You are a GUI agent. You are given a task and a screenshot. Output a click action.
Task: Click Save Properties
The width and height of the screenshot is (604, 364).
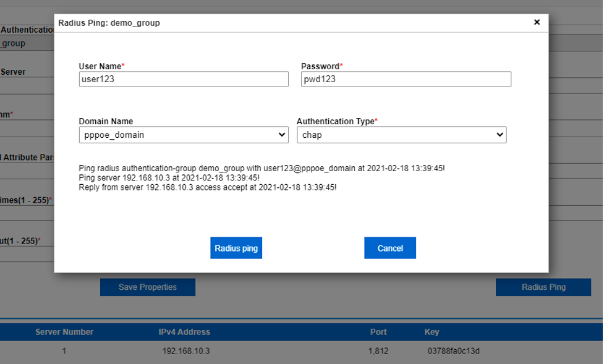148,287
